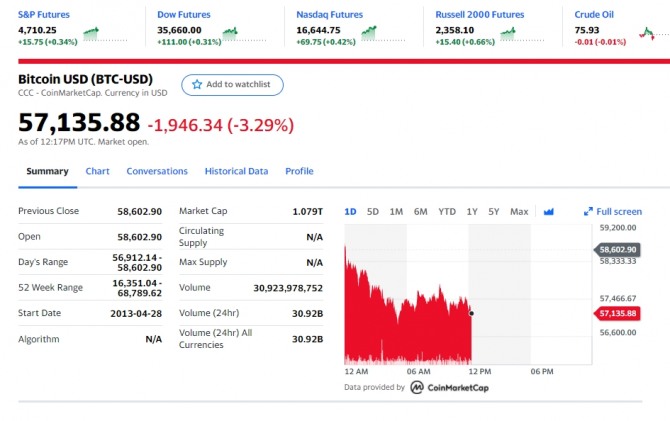
Task: Select the 1D chart range
Action: (x=350, y=211)
